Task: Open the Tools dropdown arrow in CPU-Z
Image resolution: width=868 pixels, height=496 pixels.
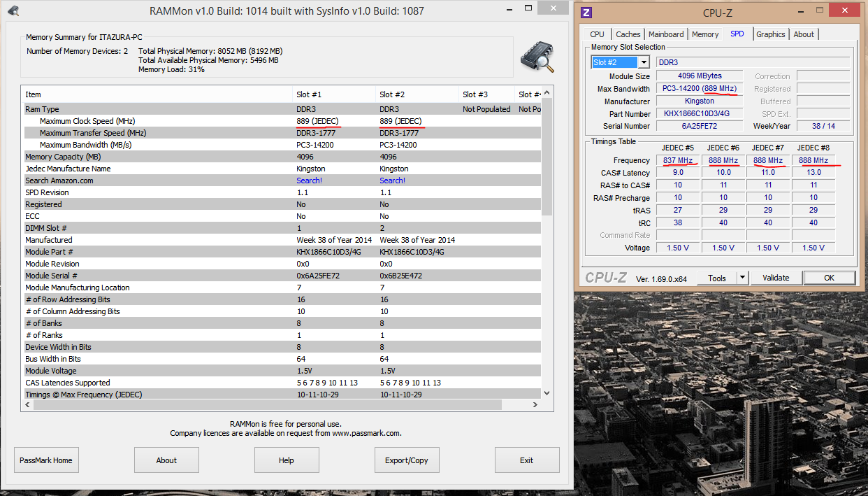Action: pos(742,278)
